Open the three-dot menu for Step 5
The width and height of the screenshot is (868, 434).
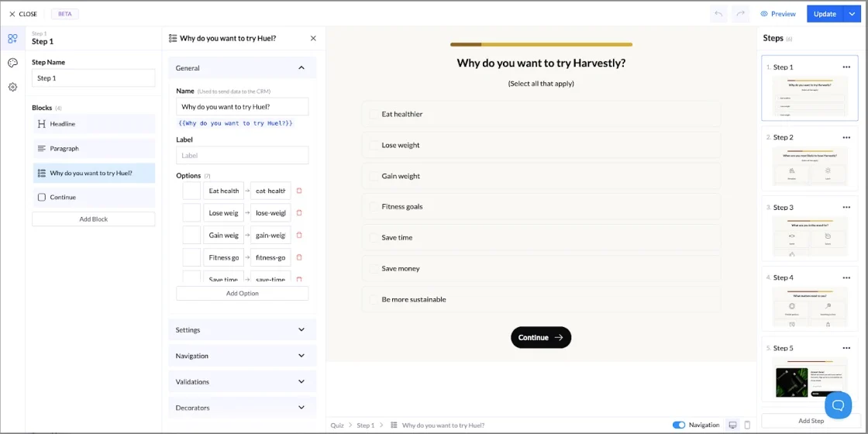[x=846, y=348]
